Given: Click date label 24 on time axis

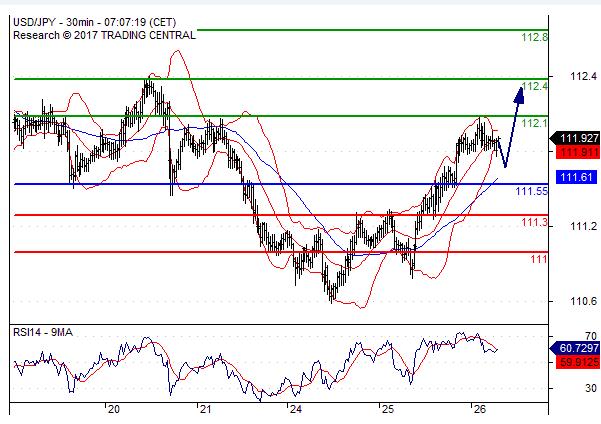Looking at the screenshot, I should click(x=296, y=409).
